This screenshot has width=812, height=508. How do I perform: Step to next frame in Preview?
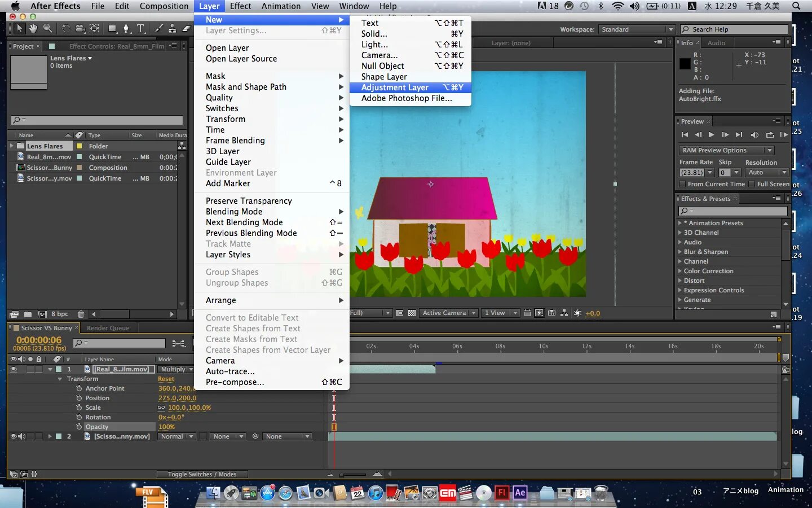725,135
